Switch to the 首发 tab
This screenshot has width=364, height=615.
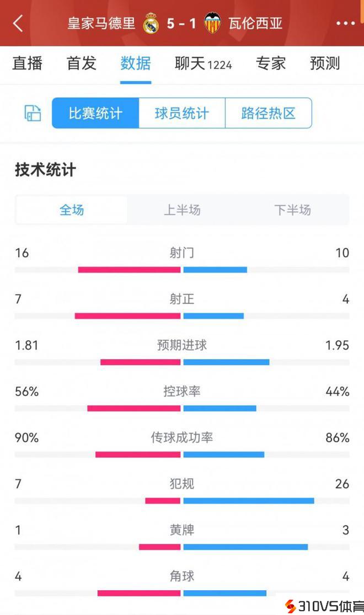[82, 63]
